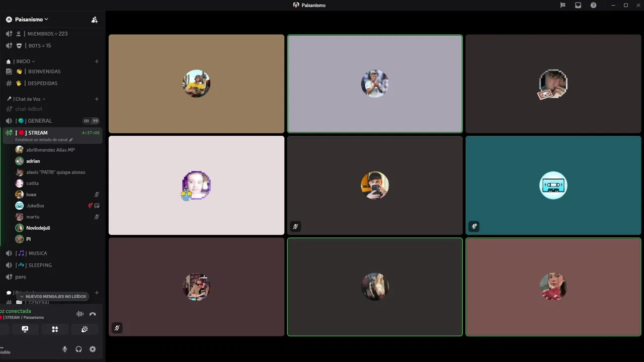This screenshot has width=644, height=362.
Task: Focus the bottom-right reddish-brown tile
Action: click(553, 287)
